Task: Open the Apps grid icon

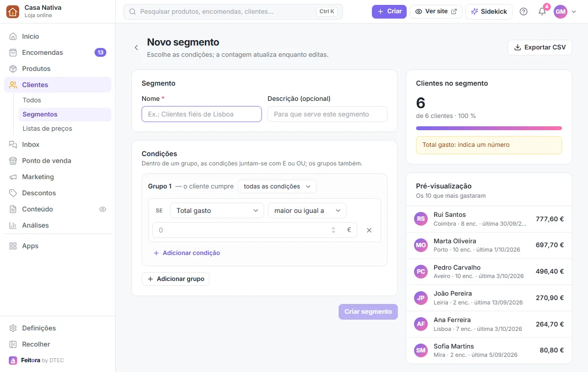Action: pos(13,246)
